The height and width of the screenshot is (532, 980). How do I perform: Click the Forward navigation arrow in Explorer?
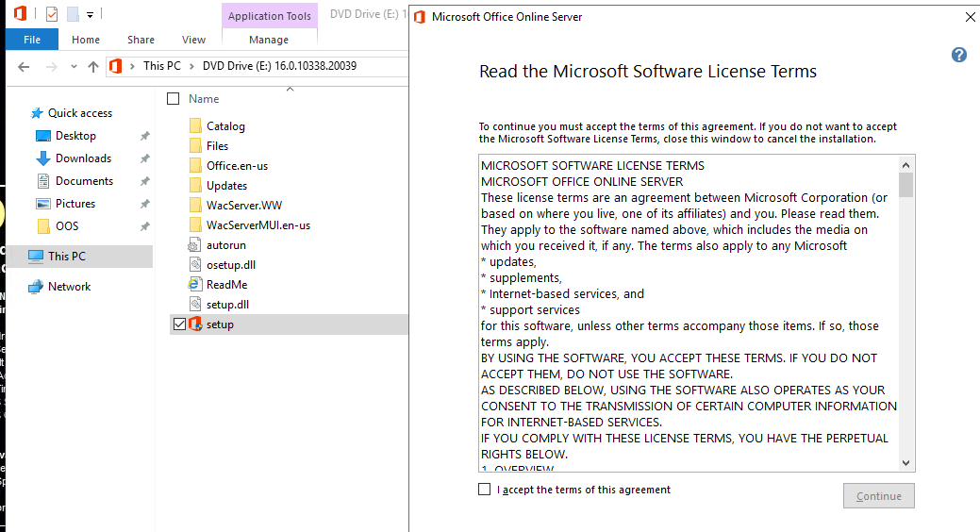click(52, 66)
